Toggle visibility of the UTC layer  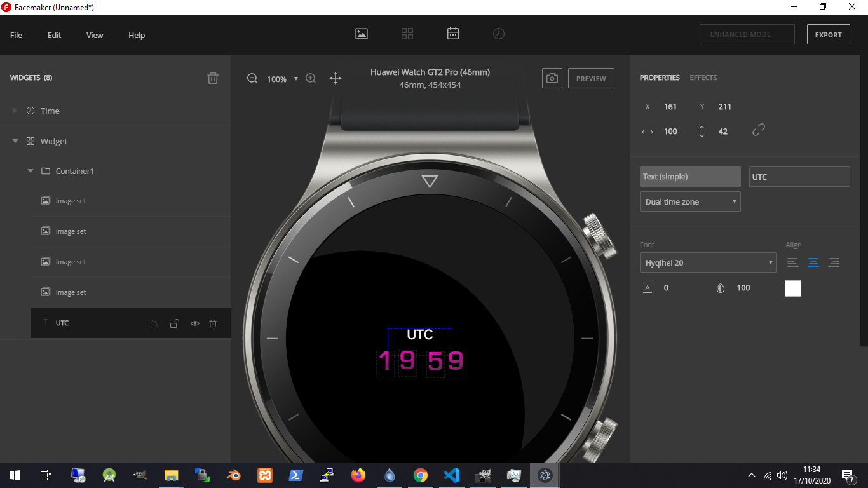pyautogui.click(x=195, y=323)
